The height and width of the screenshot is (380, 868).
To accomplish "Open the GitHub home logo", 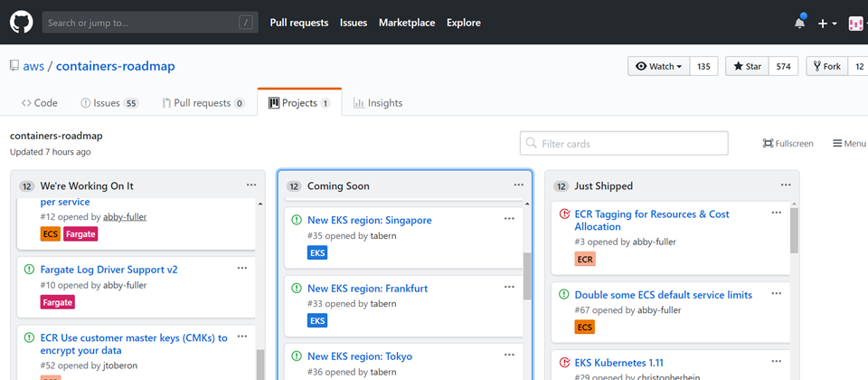I will [22, 23].
